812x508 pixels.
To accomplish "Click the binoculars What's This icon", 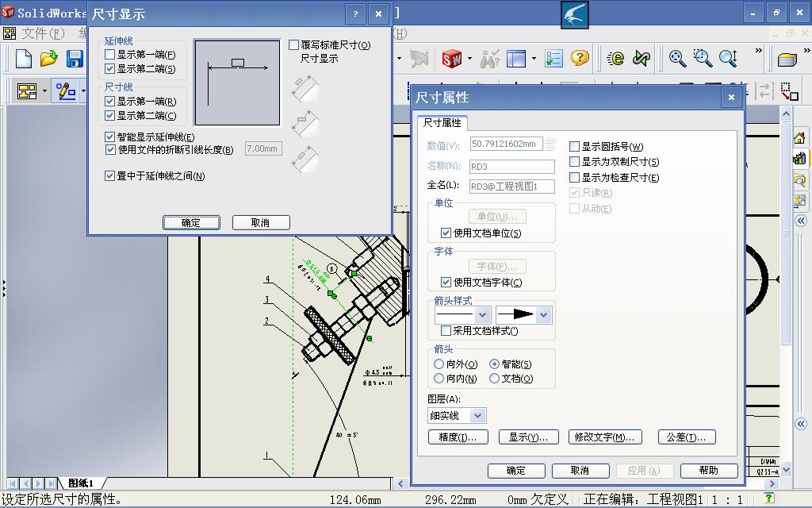I will click(x=489, y=59).
